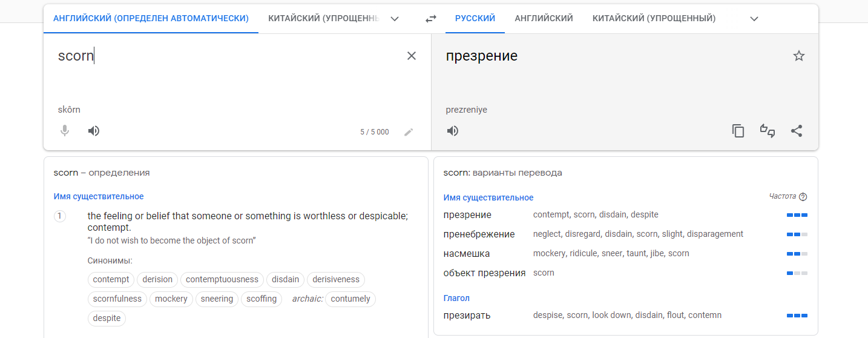The image size is (868, 338).
Task: Select the Английский target language tab
Action: tap(544, 19)
